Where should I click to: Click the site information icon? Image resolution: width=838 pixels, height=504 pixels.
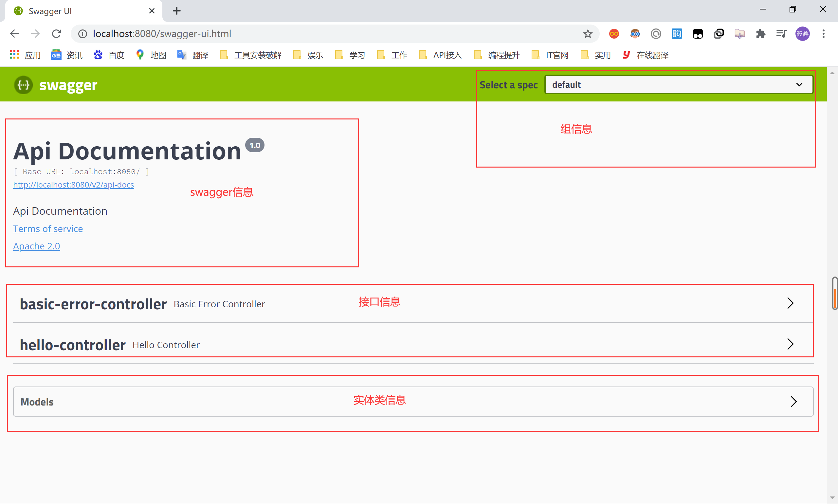[82, 34]
